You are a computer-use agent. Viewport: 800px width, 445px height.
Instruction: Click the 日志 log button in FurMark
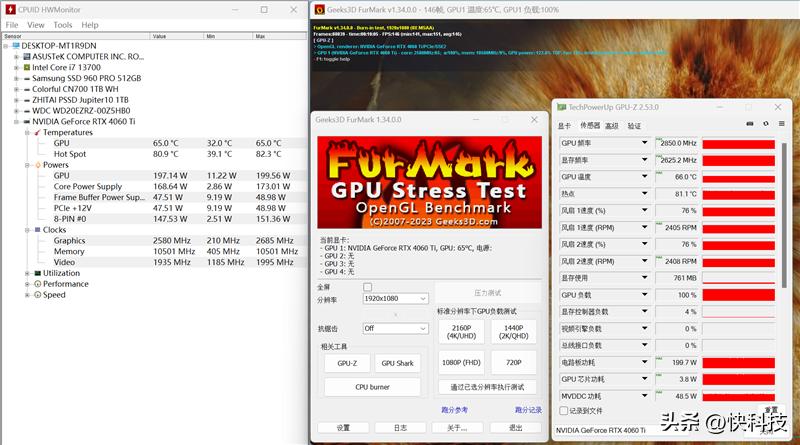[x=401, y=428]
